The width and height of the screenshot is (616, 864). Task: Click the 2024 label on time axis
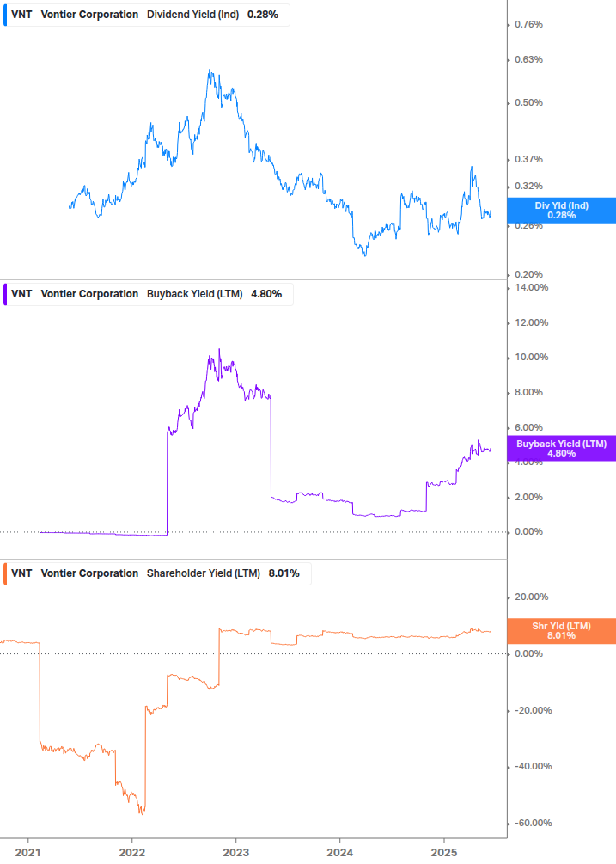[339, 853]
